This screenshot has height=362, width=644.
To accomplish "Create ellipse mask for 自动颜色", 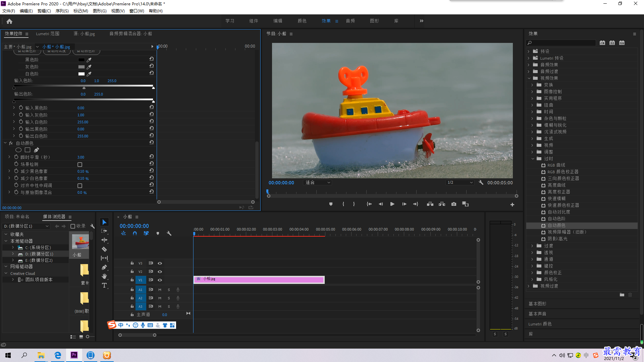I will point(18,150).
